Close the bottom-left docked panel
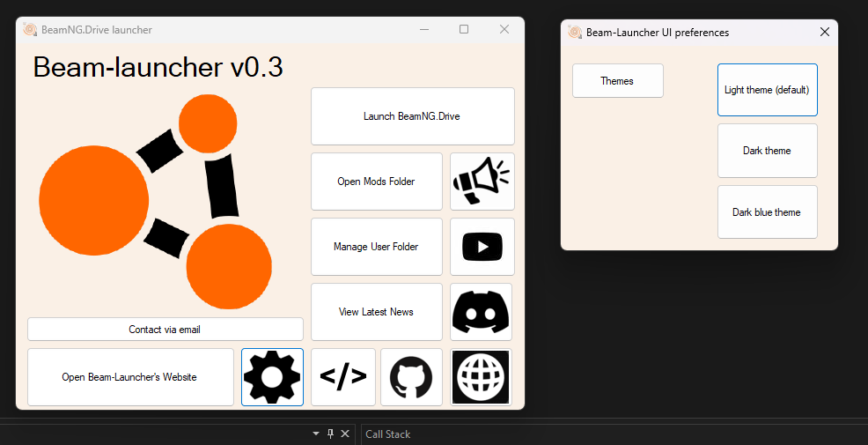The height and width of the screenshot is (445, 868). pyautogui.click(x=345, y=434)
